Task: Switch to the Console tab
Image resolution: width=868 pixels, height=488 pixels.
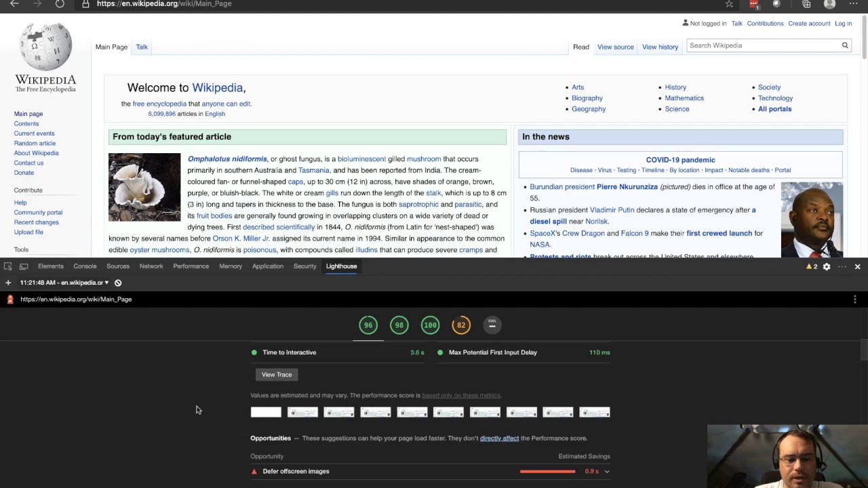Action: 85,266
